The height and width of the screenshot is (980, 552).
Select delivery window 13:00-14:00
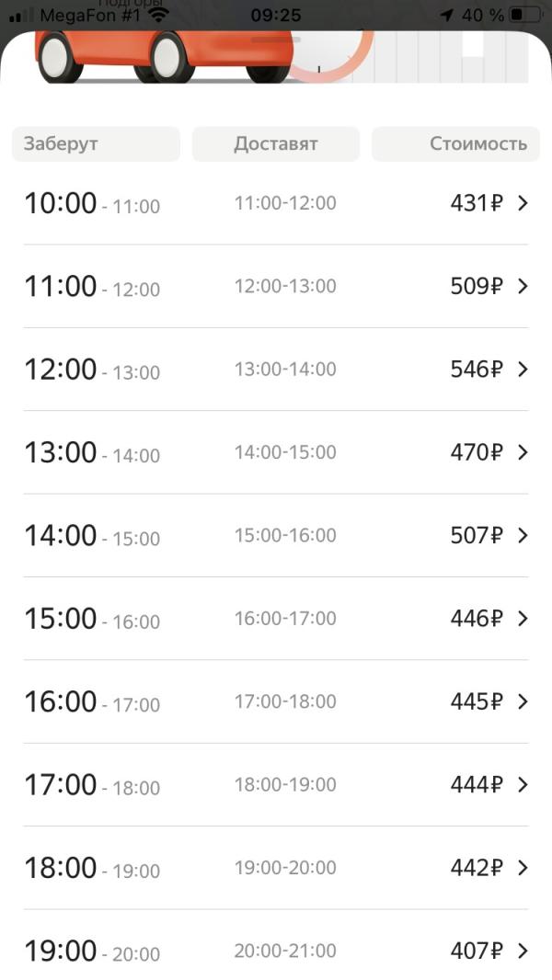click(285, 369)
